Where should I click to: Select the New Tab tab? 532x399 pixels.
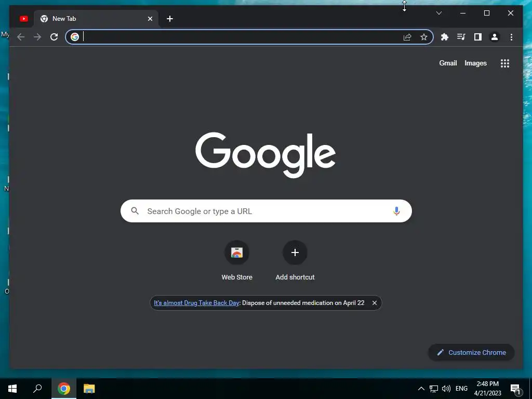click(96, 19)
